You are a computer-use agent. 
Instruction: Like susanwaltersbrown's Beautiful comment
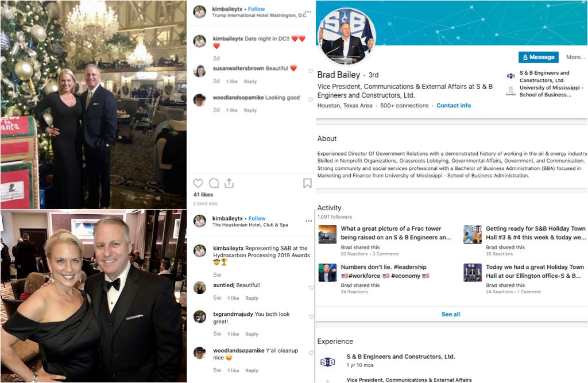(x=311, y=71)
